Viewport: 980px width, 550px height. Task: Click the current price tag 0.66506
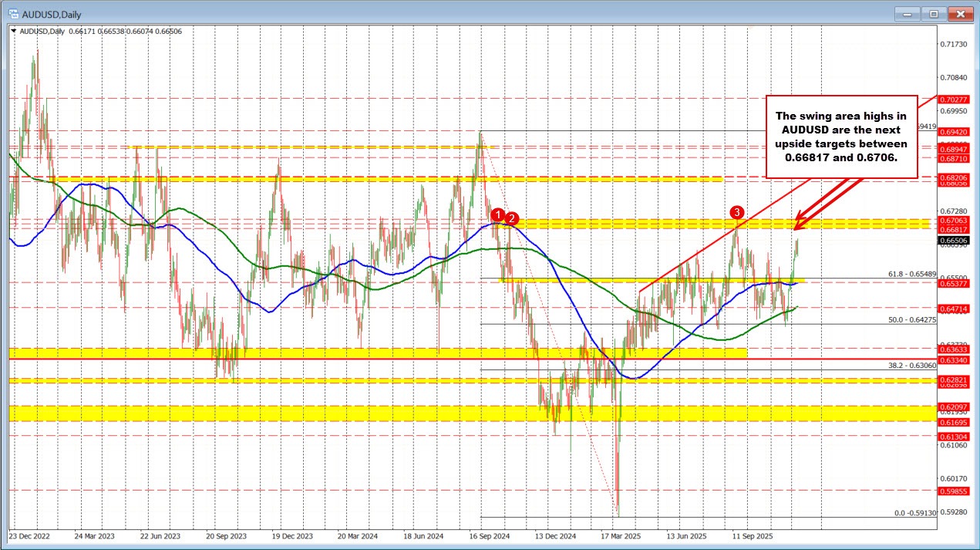click(952, 240)
